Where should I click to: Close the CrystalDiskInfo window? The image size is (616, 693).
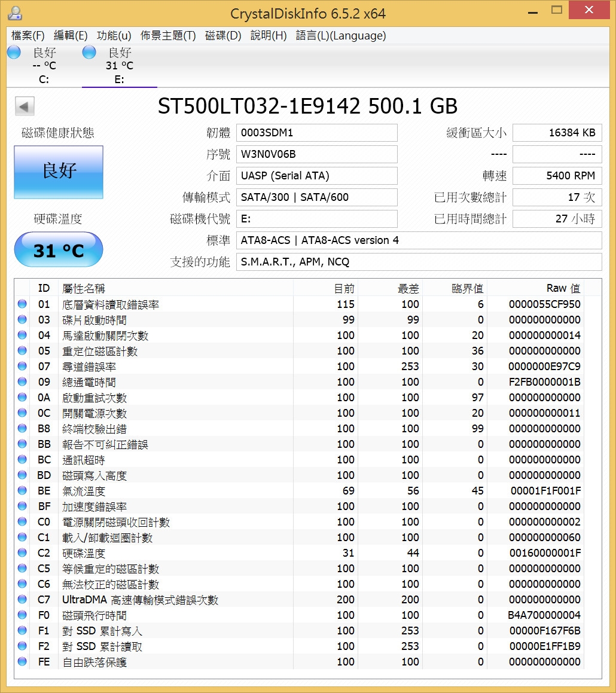pos(589,10)
